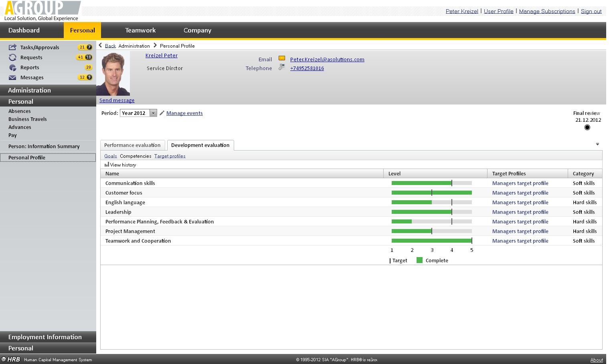
Task: Open the Teamwork main menu
Action: [140, 30]
